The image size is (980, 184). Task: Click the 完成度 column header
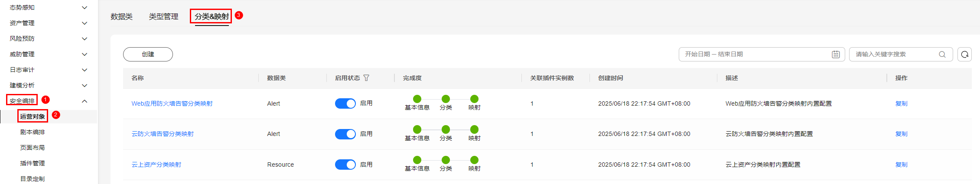point(412,78)
